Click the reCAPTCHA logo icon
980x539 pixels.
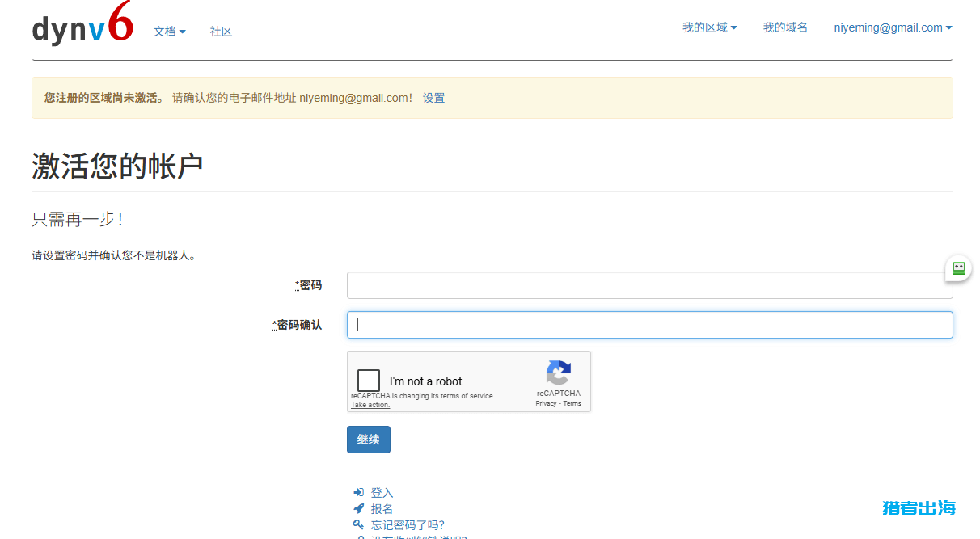click(x=558, y=373)
